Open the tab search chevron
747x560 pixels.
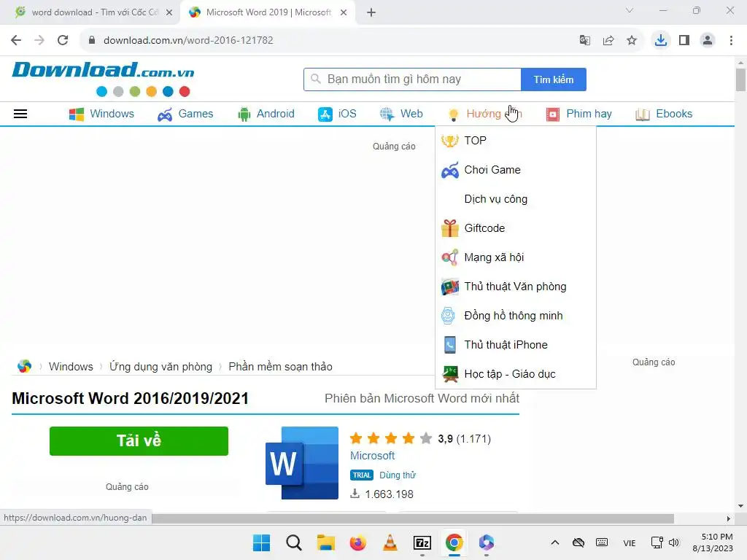630,10
